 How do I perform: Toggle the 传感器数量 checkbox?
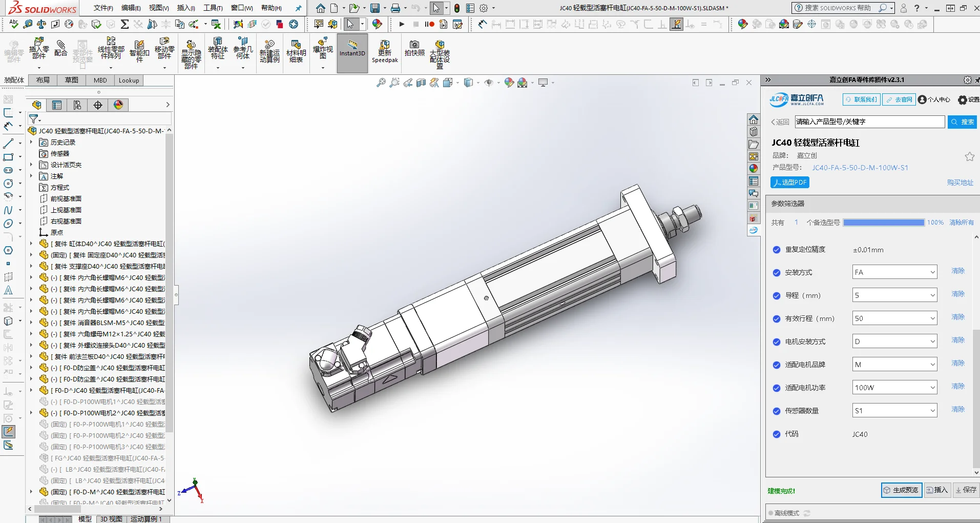click(777, 411)
